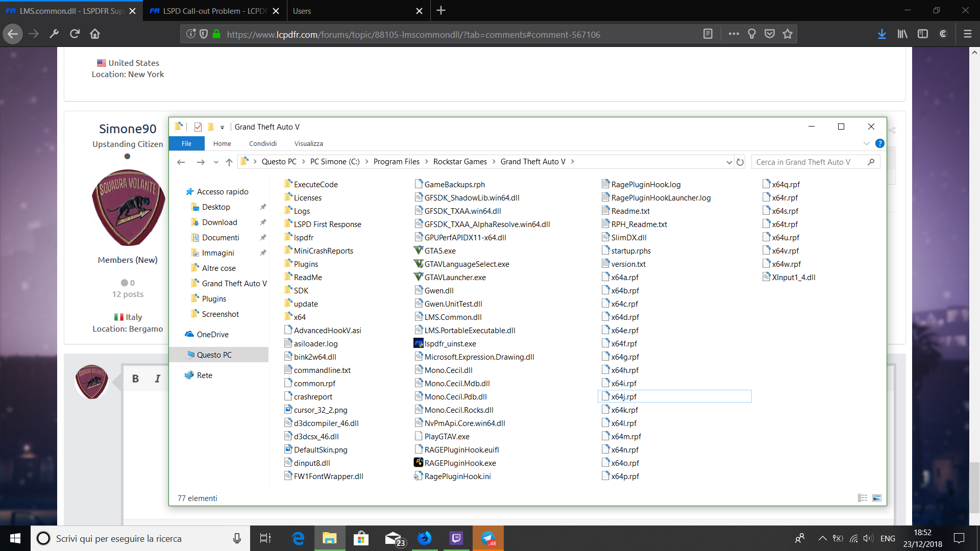This screenshot has height=551, width=980.
Task: Open address bar history dropdown
Action: click(729, 162)
